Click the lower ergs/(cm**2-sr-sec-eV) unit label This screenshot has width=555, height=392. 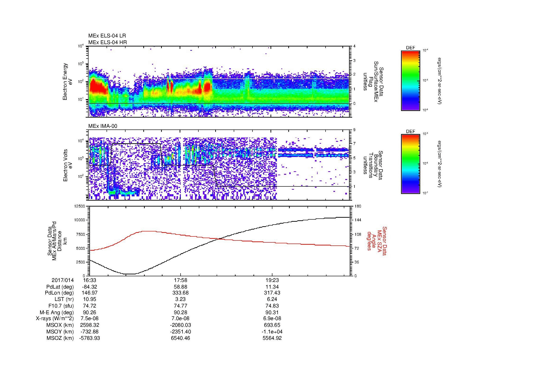[x=439, y=164]
